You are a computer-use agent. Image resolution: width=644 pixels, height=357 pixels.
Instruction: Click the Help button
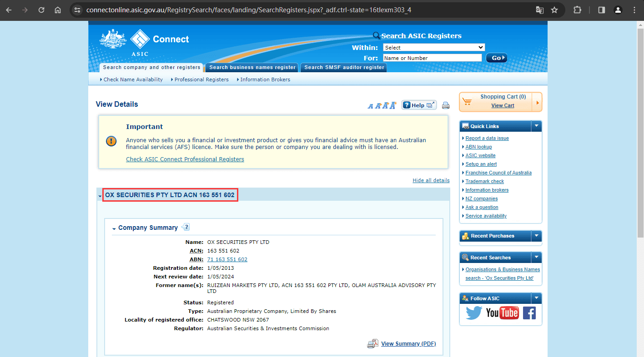point(419,105)
